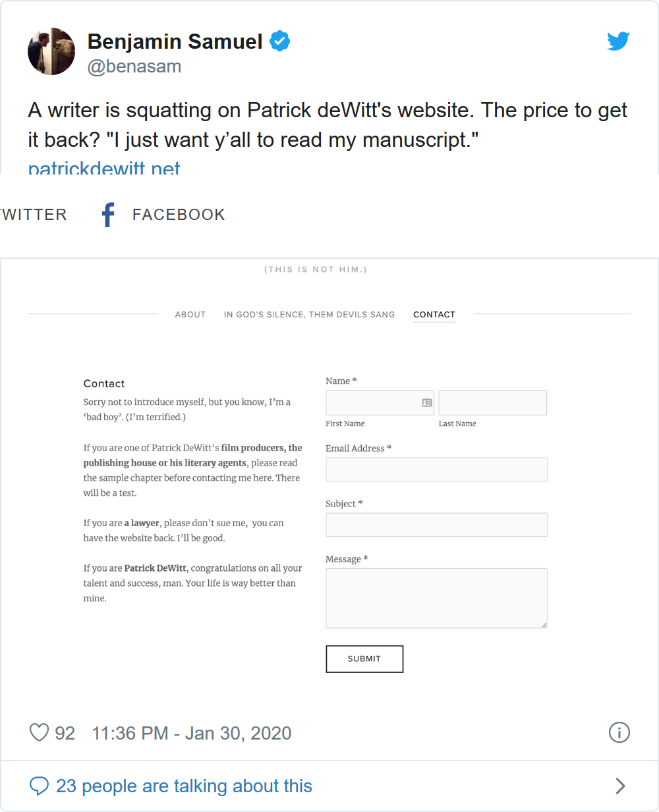
Task: Like the tweet with heart icon
Action: click(x=40, y=732)
